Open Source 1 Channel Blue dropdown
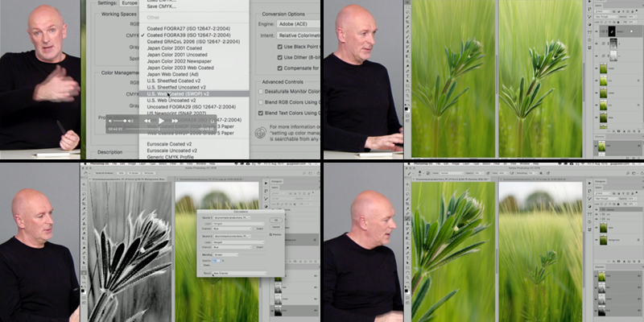 click(232, 229)
